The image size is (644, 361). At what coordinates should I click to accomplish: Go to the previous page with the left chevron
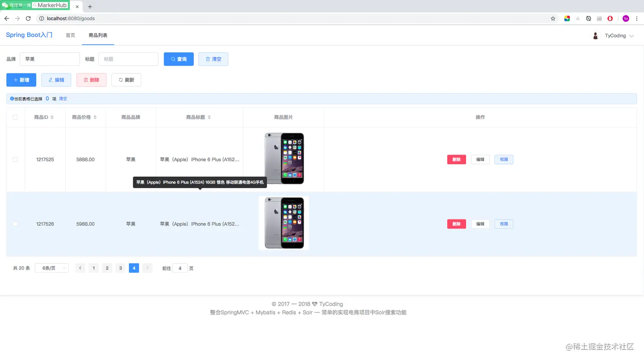tap(80, 268)
